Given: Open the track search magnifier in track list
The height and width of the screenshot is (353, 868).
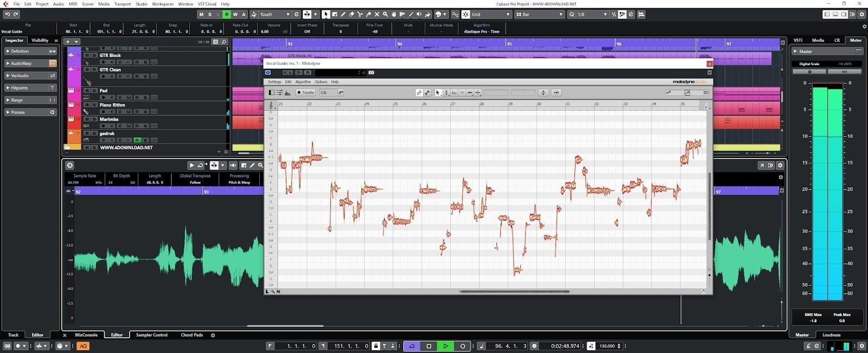Looking at the screenshot, I should click(224, 42).
